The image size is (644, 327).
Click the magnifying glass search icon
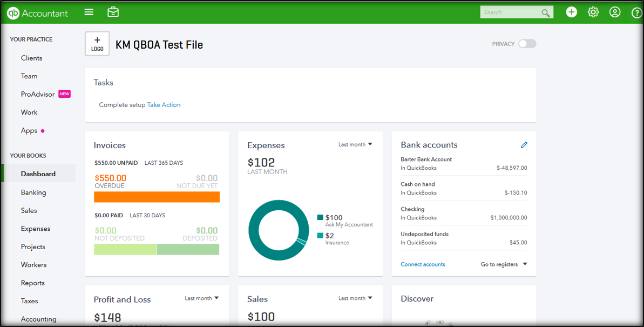click(545, 13)
